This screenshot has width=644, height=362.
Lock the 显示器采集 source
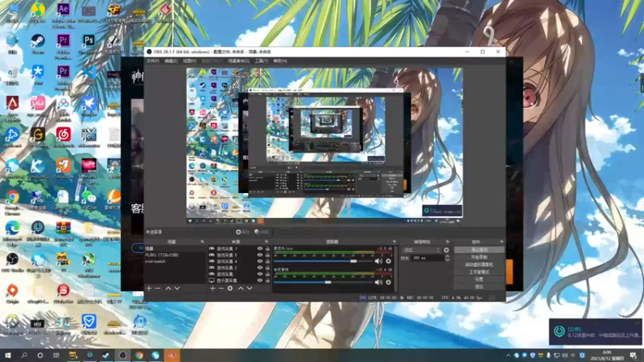[x=267, y=280]
